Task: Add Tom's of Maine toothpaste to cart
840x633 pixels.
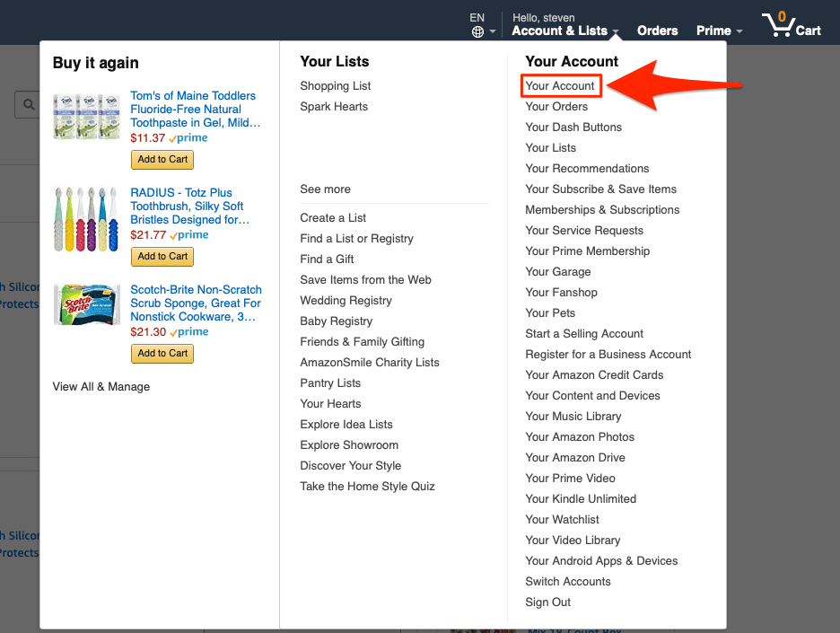Action: 162,159
